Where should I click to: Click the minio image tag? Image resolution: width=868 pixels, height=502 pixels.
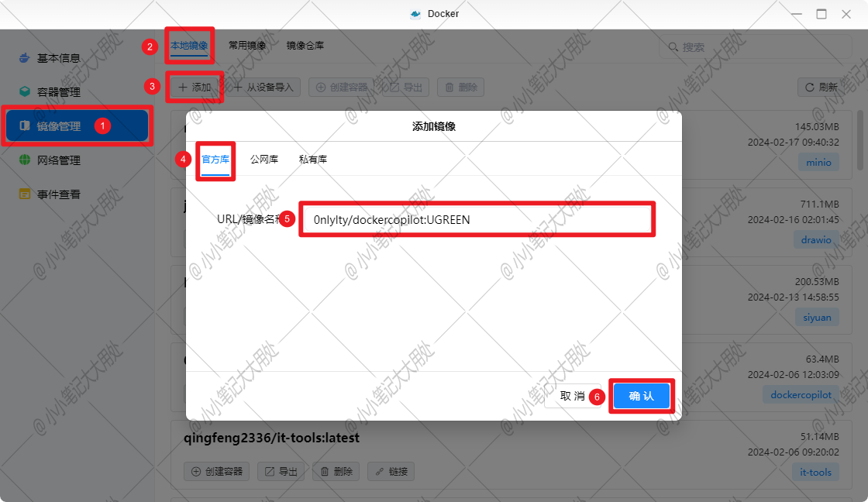click(x=818, y=162)
